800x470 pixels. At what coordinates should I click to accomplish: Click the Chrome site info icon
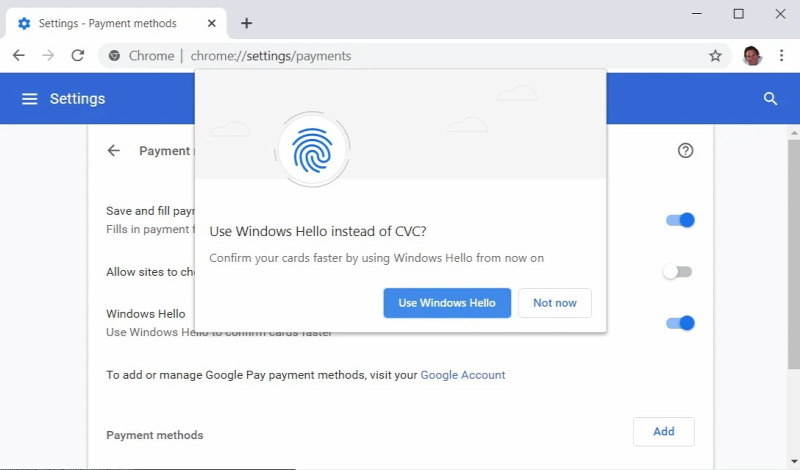coord(114,56)
